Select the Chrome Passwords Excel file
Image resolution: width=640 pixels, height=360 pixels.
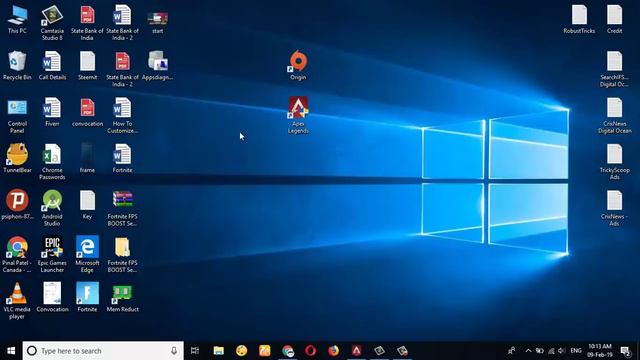pos(52,162)
